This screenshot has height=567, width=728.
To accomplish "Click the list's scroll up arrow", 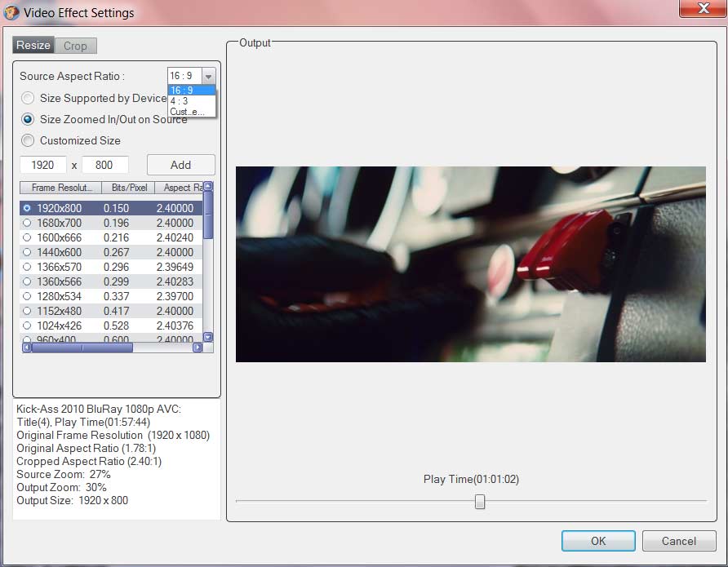I will click(x=208, y=186).
